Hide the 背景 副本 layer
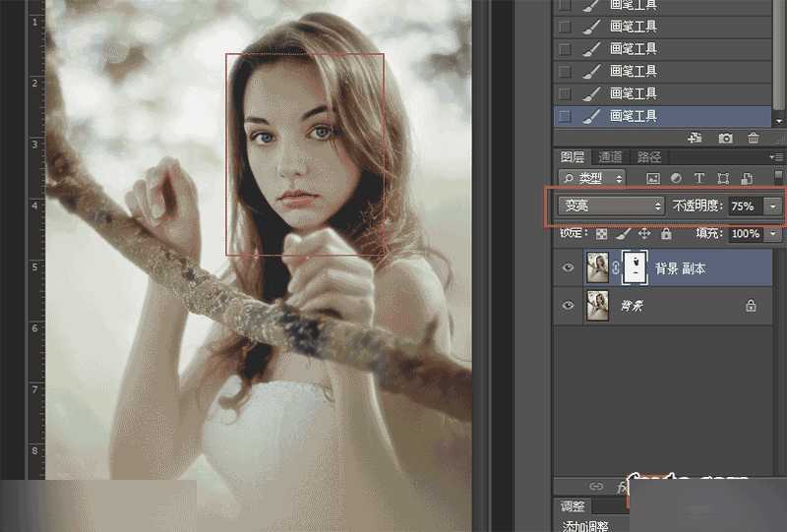The width and height of the screenshot is (787, 532). tap(568, 267)
